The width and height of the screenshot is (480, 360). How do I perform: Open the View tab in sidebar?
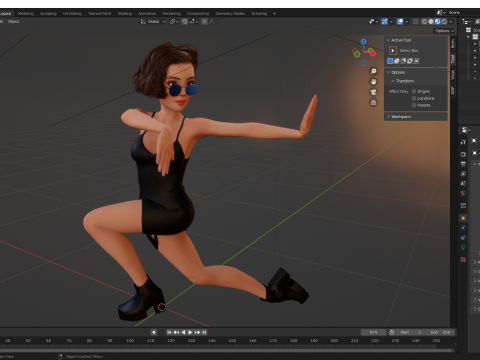tap(453, 75)
